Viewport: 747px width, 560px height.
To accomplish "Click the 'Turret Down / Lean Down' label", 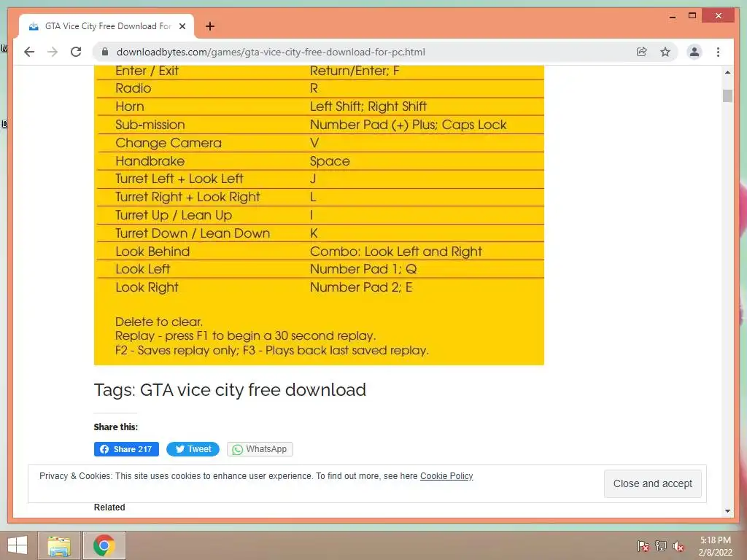I will click(193, 233).
